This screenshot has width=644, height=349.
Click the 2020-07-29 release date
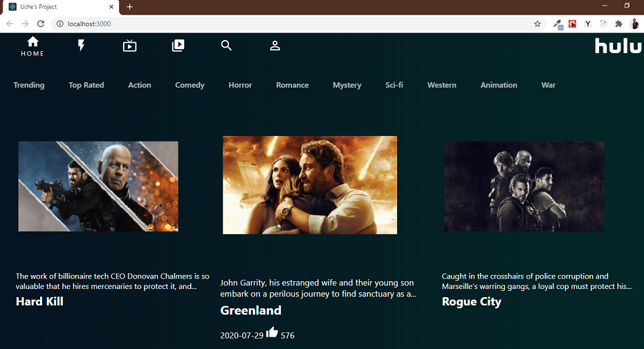click(241, 335)
